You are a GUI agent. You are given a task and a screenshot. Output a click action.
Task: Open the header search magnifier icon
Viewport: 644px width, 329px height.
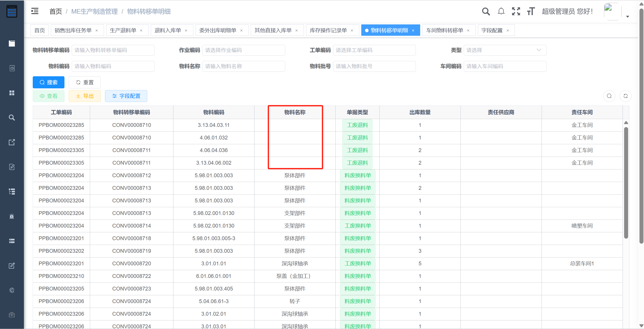[x=486, y=11]
